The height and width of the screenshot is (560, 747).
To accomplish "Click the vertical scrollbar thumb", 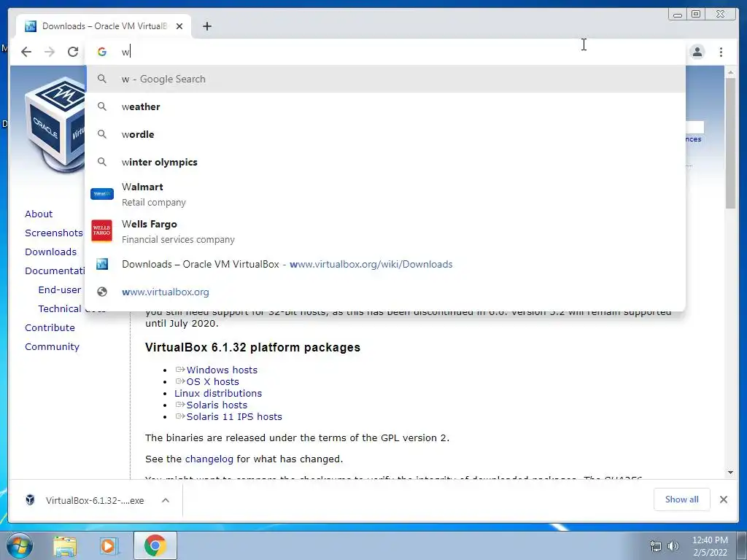I will click(731, 143).
